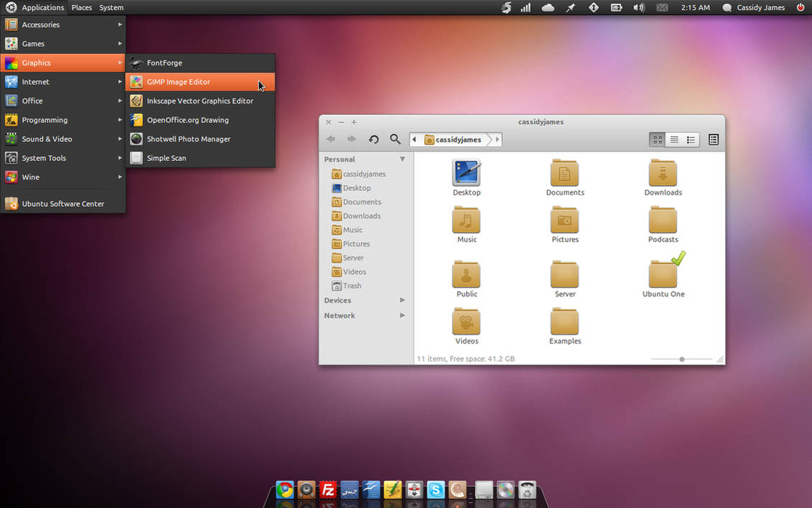Expand the Devices section
This screenshot has height=508, width=812.
pos(402,300)
